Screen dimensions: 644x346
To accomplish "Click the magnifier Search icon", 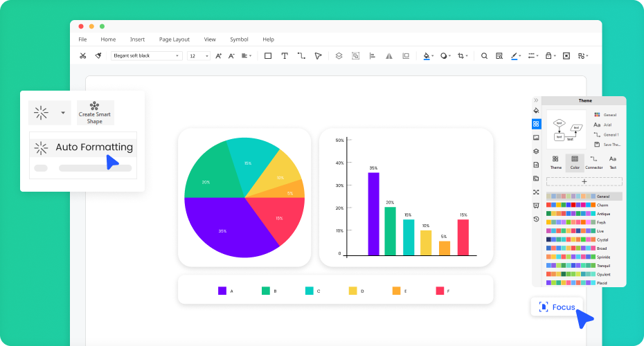I will pos(484,55).
